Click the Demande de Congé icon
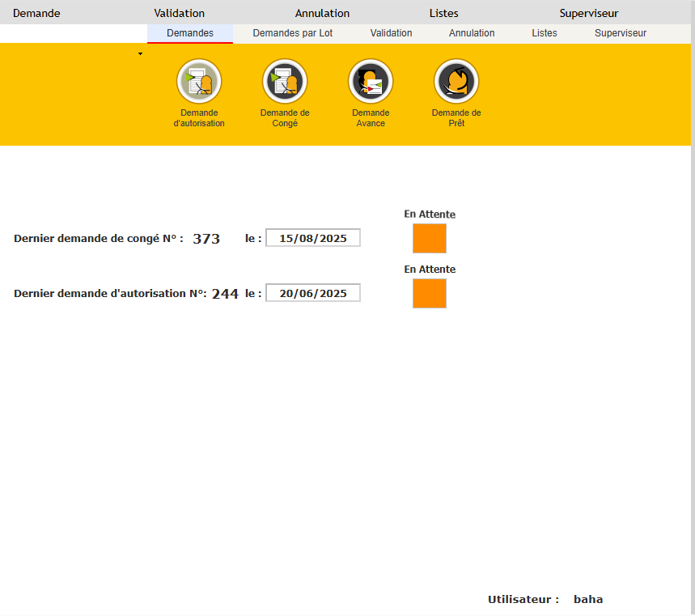The width and height of the screenshot is (695, 616). pos(285,81)
